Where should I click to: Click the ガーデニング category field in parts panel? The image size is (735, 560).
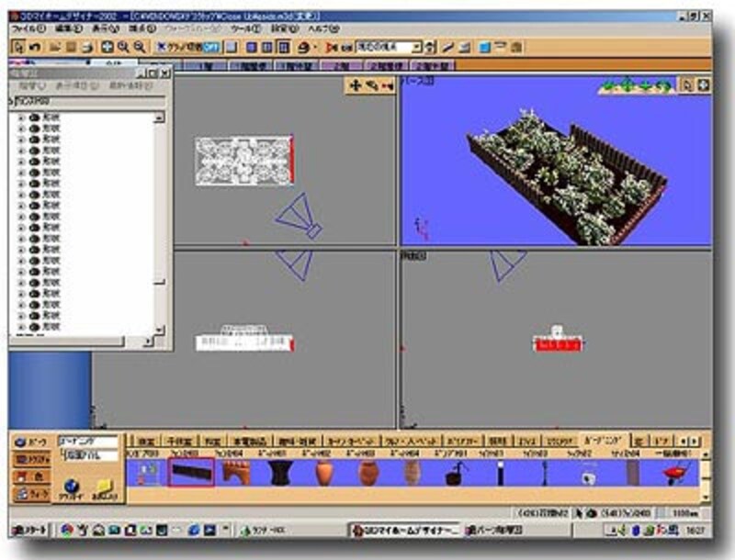click(88, 441)
